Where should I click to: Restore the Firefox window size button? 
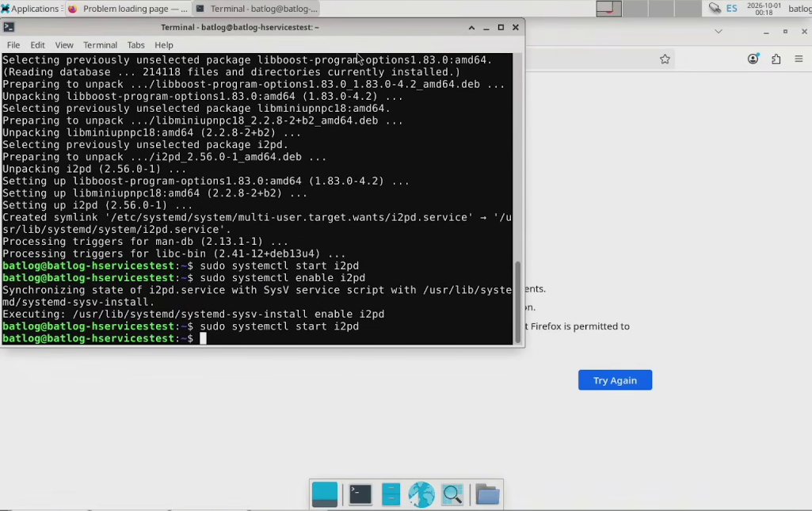[785, 32]
